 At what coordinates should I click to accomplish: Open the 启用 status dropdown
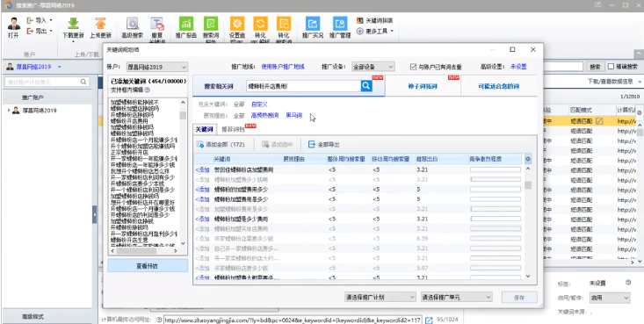(x=609, y=298)
